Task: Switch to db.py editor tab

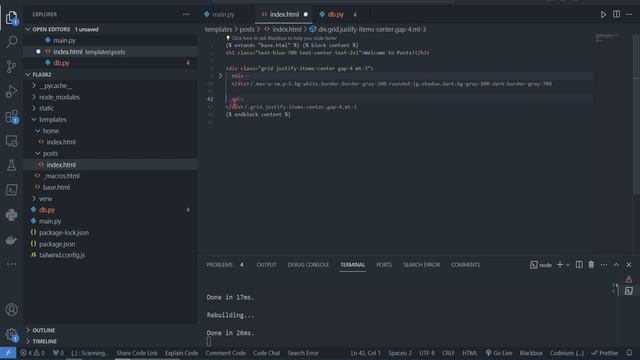Action: pyautogui.click(x=336, y=14)
